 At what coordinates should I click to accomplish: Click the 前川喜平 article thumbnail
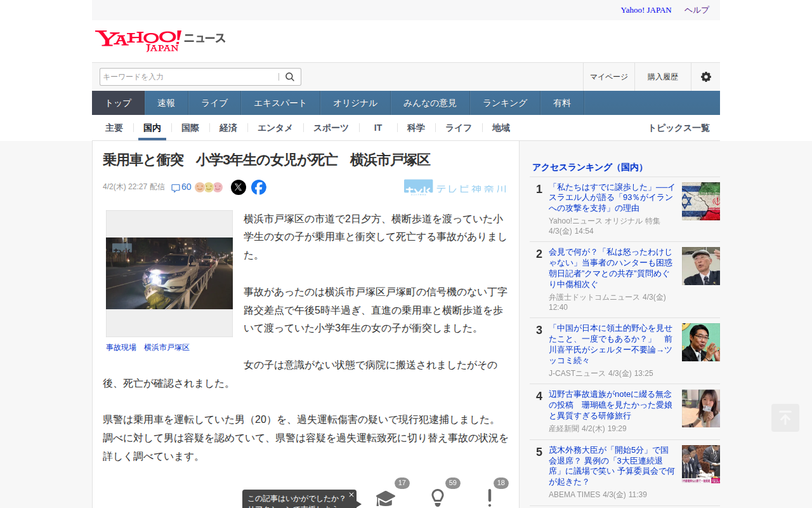pyautogui.click(x=701, y=342)
